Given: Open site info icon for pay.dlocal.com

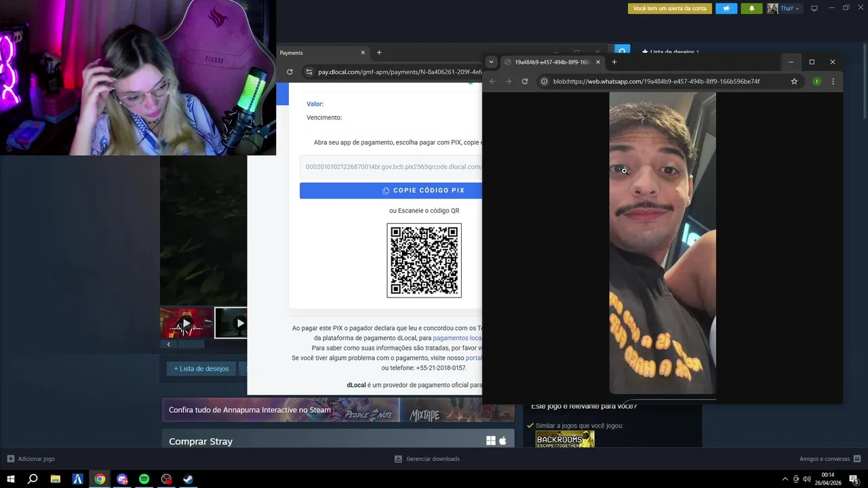Looking at the screenshot, I should 309,72.
